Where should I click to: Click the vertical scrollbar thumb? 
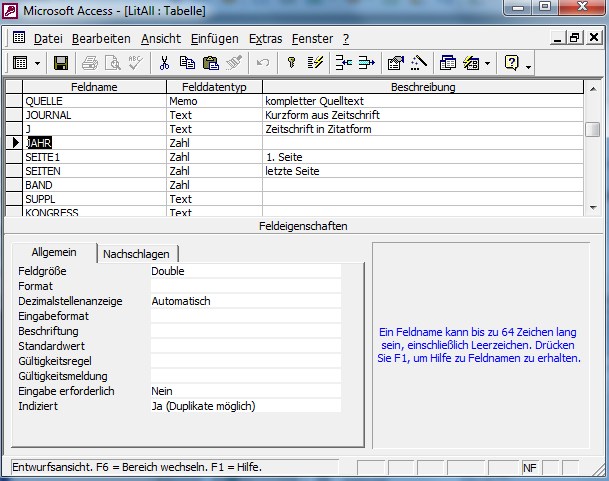[593, 129]
